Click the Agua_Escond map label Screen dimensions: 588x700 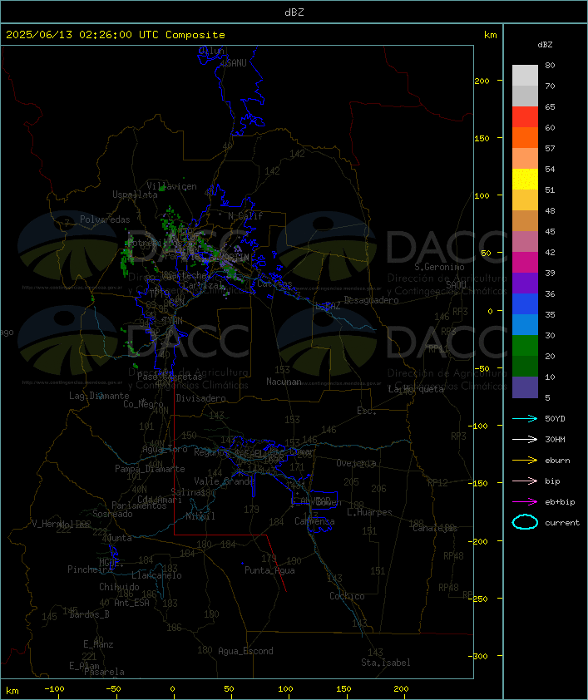click(245, 651)
